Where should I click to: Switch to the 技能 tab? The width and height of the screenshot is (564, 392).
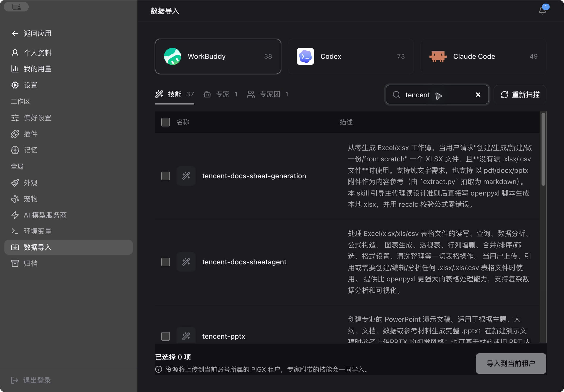[174, 94]
